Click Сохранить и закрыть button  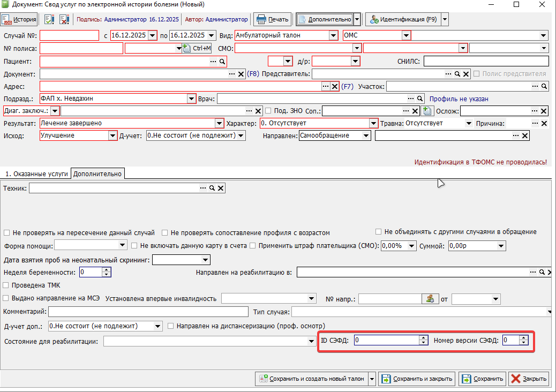click(x=417, y=379)
